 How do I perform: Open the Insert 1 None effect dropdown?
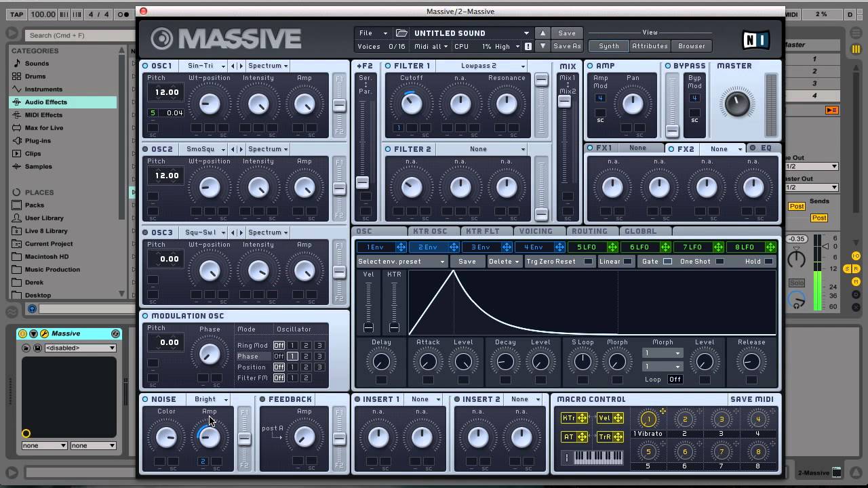(425, 399)
